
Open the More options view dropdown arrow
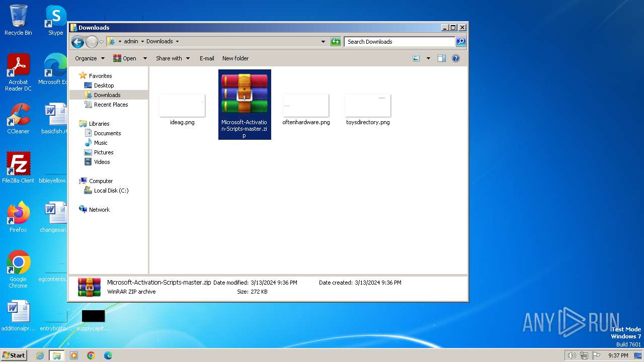pyautogui.click(x=428, y=58)
